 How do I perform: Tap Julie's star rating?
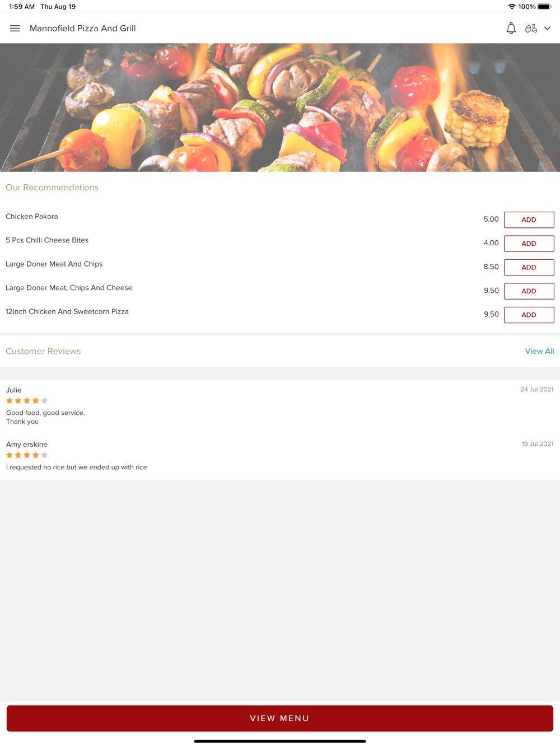(x=27, y=401)
